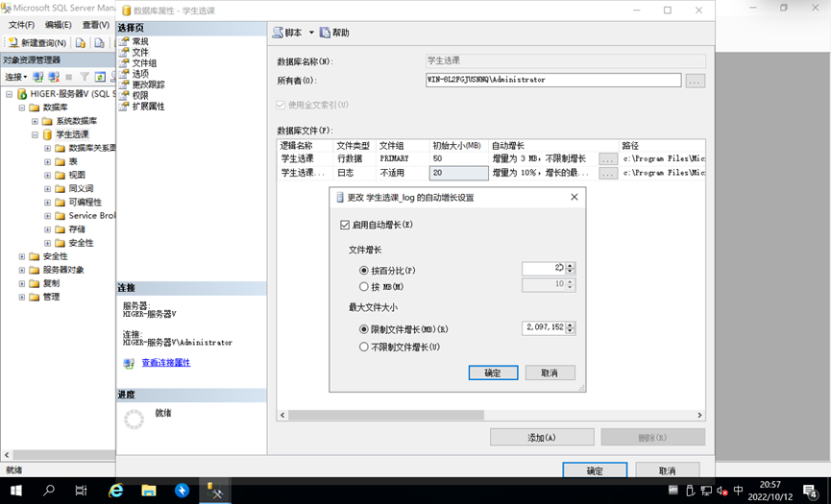Click the percent growth value field

point(544,269)
